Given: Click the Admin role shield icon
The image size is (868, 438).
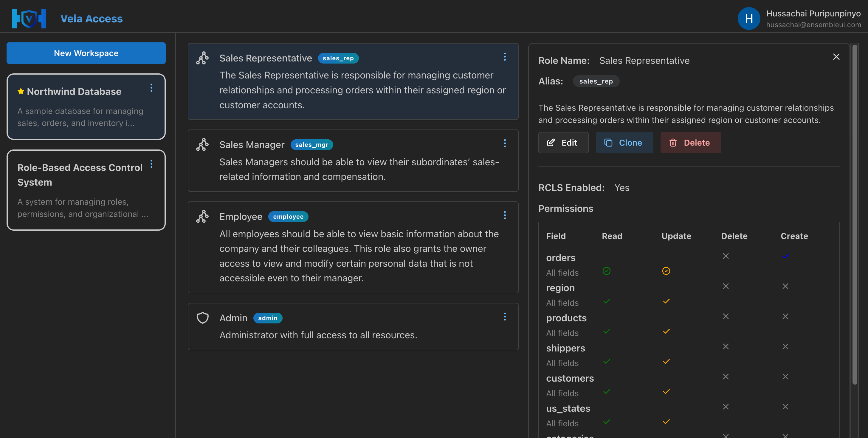Looking at the screenshot, I should pos(202,318).
